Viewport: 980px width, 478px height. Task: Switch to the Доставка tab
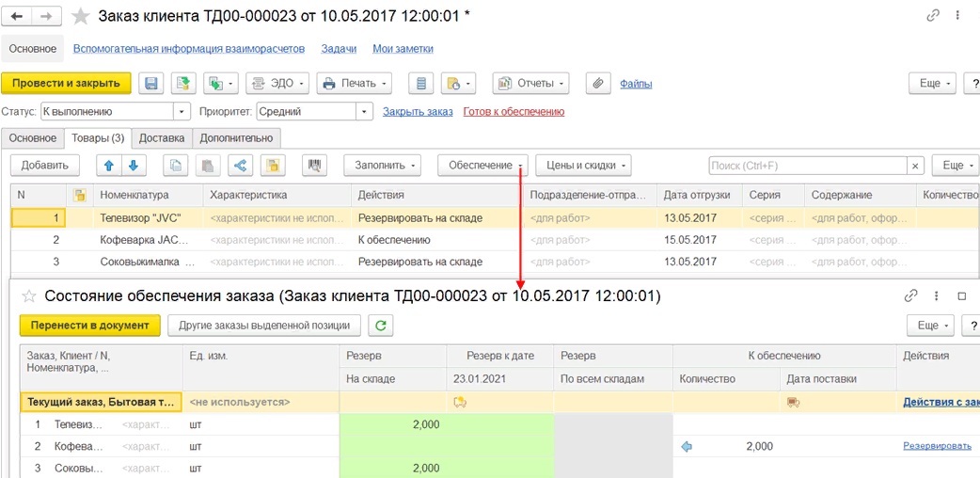coord(161,138)
